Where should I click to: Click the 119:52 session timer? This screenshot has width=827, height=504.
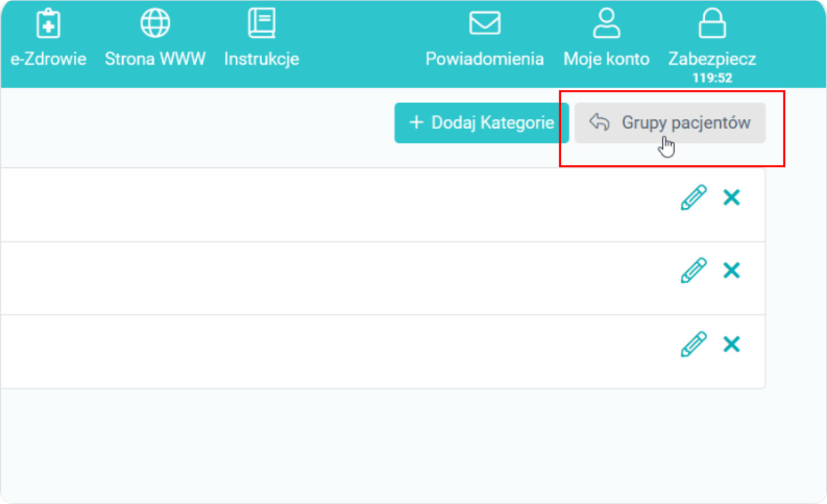(x=712, y=78)
